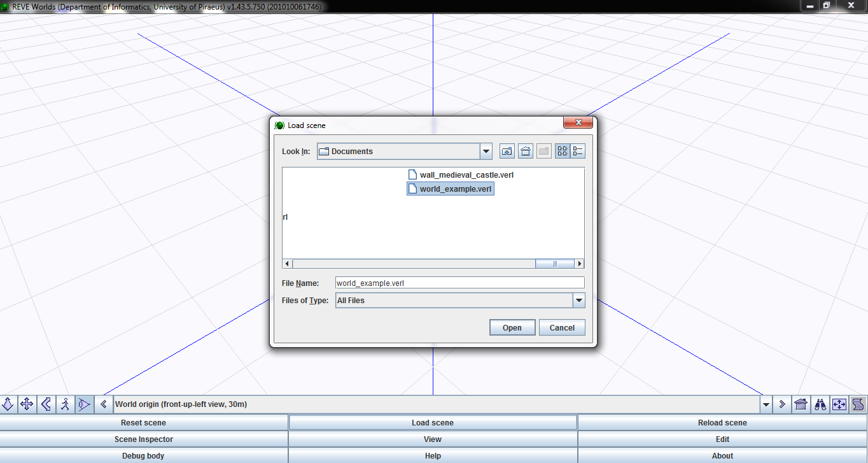Select the four-way pan navigation icon
Image resolution: width=868 pixels, height=463 pixels.
tap(27, 404)
